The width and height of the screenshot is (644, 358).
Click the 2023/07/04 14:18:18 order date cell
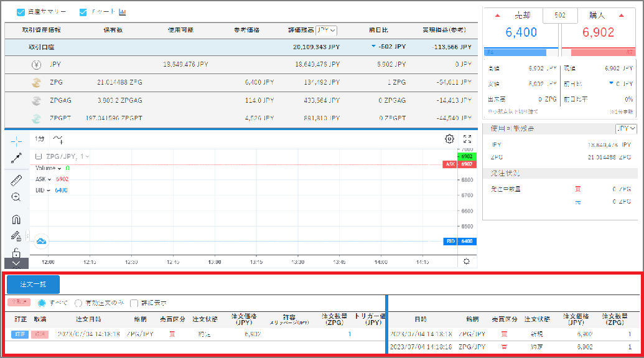(89, 334)
